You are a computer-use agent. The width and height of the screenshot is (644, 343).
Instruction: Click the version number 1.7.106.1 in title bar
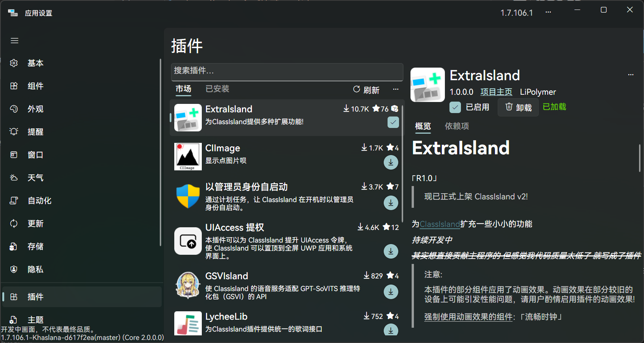[517, 13]
